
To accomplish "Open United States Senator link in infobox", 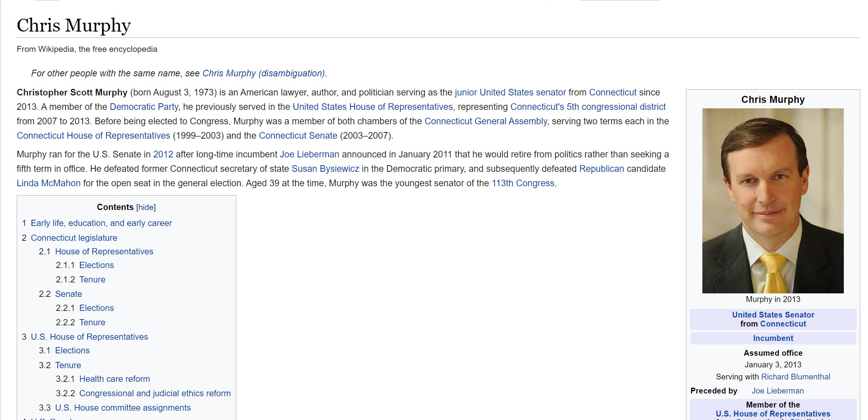I will pyautogui.click(x=773, y=315).
